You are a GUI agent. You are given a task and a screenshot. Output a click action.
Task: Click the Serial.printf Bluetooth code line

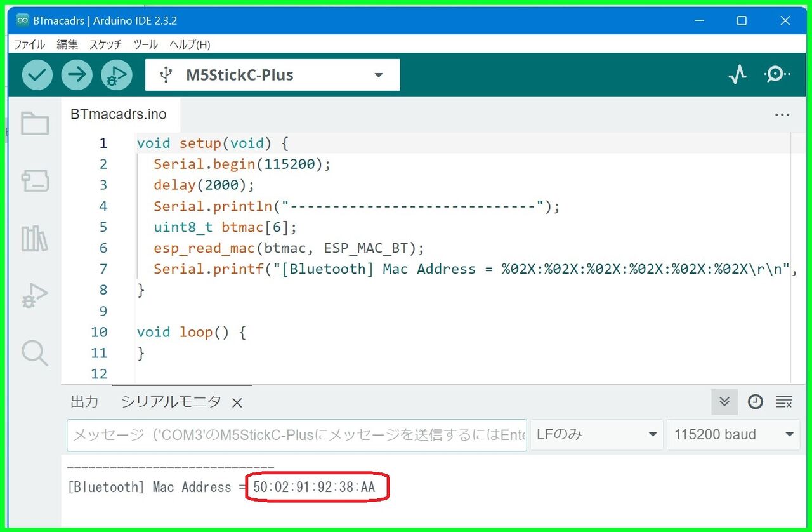476,269
